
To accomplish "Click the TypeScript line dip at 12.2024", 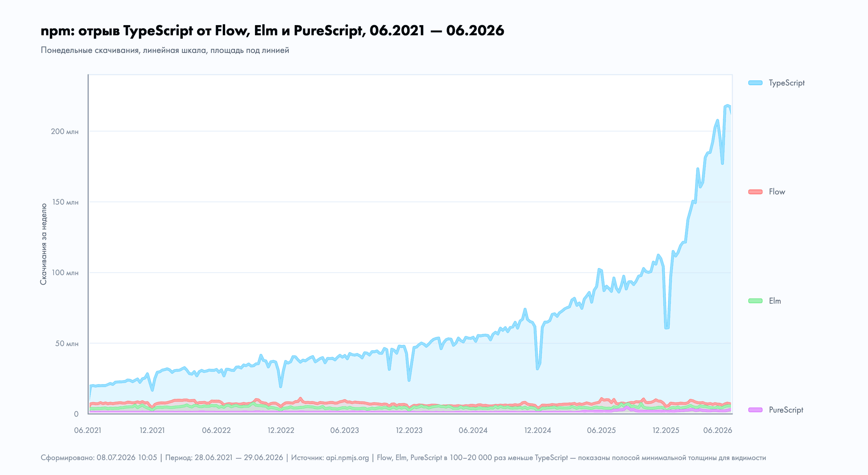I will tap(537, 368).
